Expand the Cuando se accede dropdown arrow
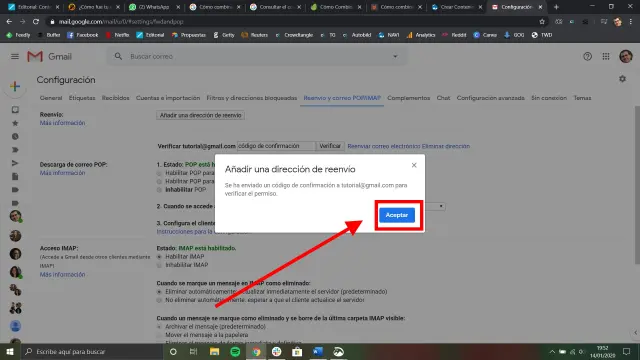 tap(441, 206)
